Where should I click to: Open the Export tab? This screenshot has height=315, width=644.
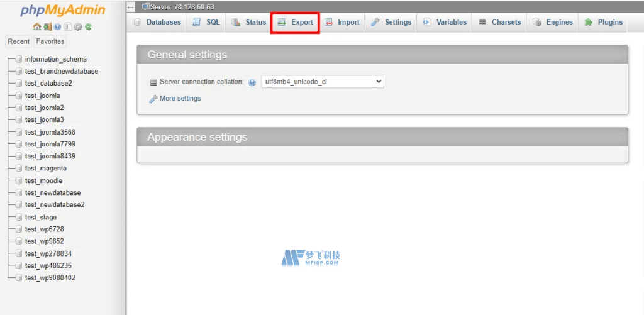[295, 22]
